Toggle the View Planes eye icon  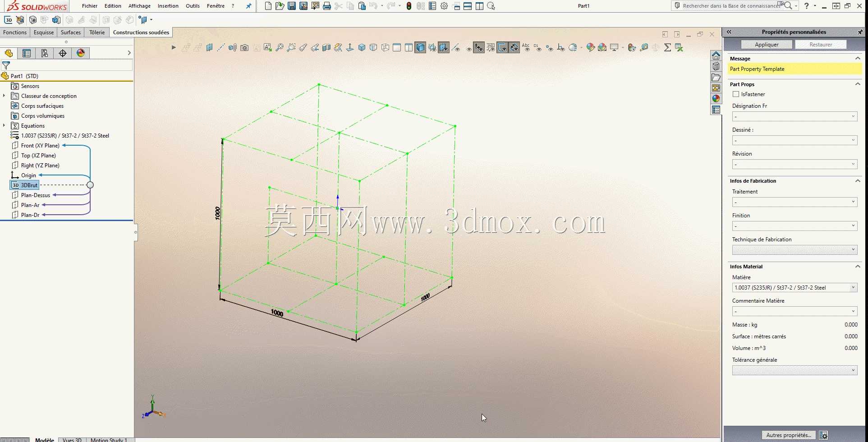click(444, 47)
